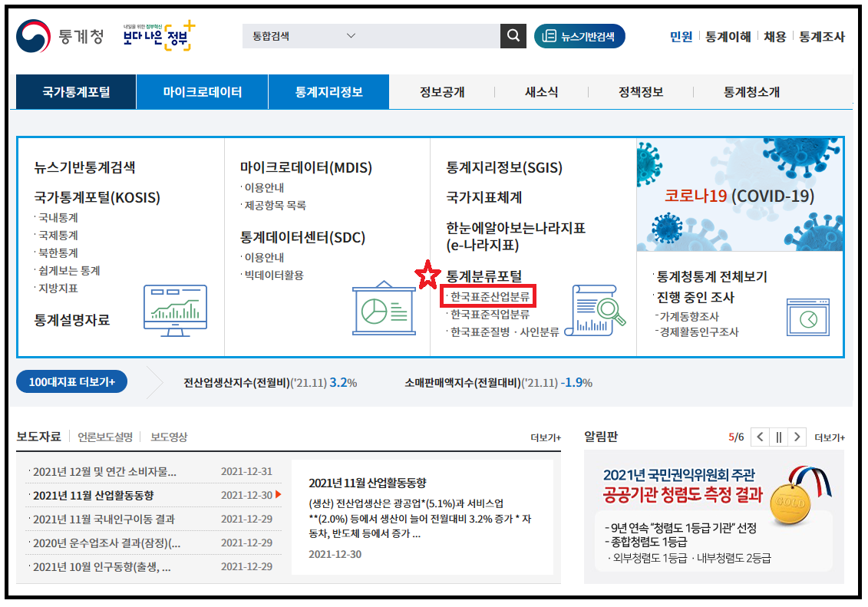Screen dimensions: 868x607
Task: Open 한국표준산업분류 link
Action: pyautogui.click(x=490, y=296)
